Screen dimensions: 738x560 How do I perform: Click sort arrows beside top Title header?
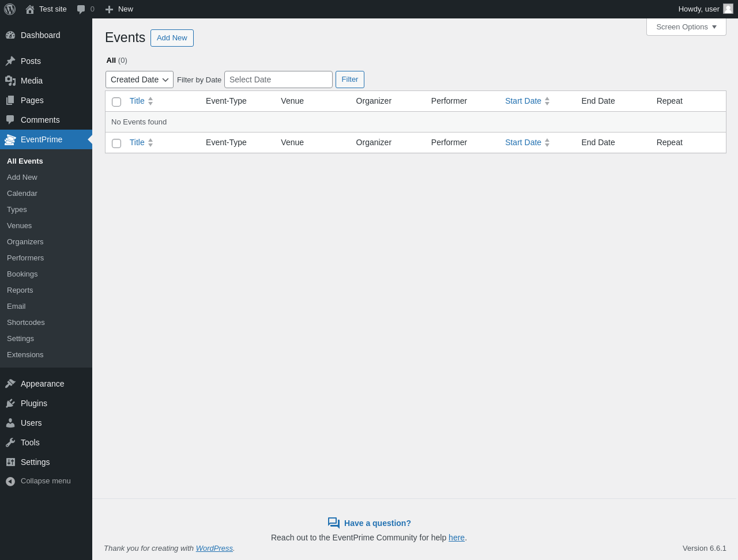150,101
